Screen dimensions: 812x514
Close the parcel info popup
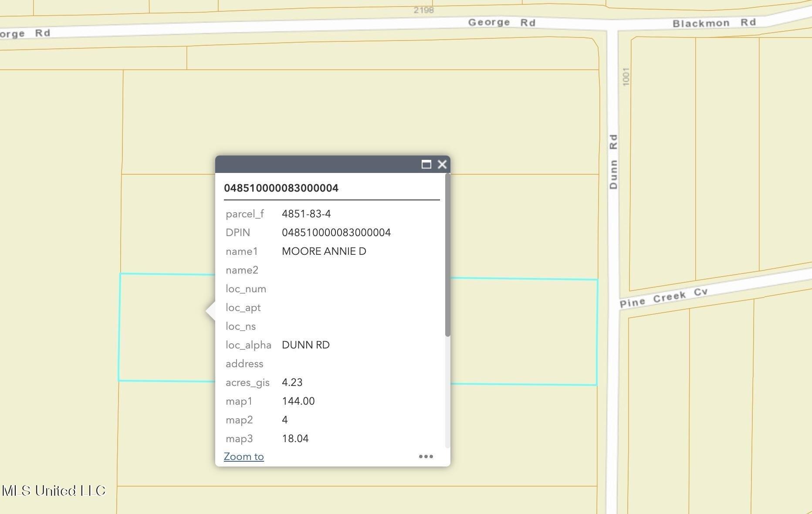(x=442, y=164)
